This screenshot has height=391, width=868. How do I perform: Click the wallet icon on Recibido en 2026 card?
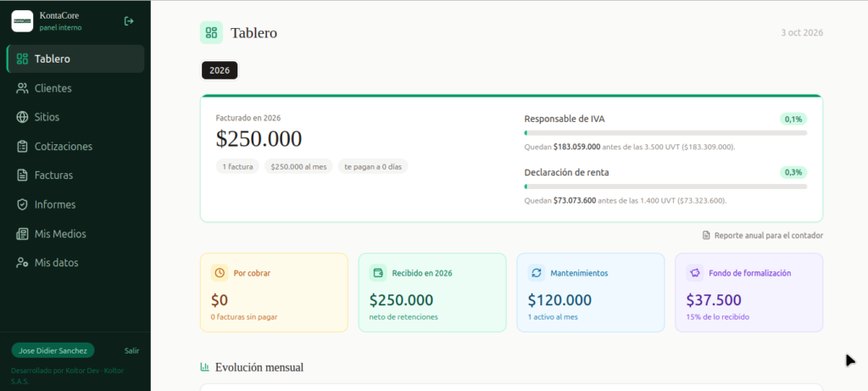[378, 273]
